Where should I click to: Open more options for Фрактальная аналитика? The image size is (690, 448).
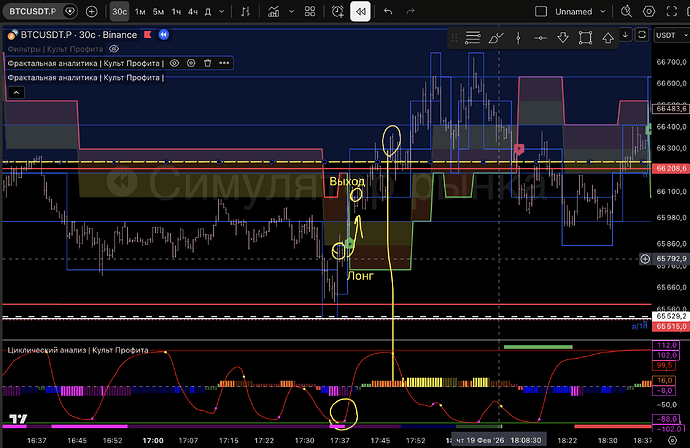tap(222, 62)
